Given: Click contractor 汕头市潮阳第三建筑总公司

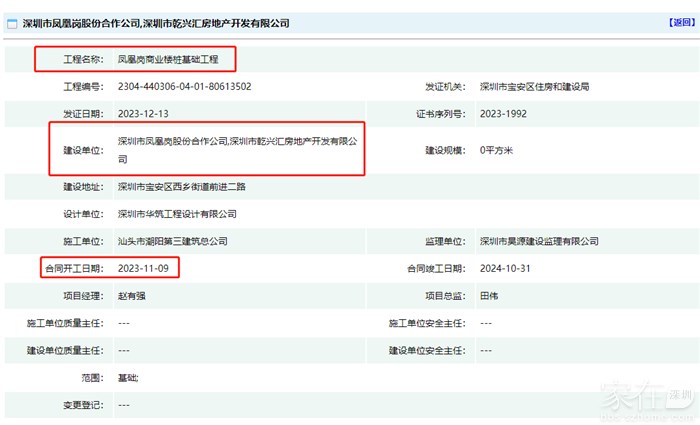Looking at the screenshot, I should [x=173, y=241].
